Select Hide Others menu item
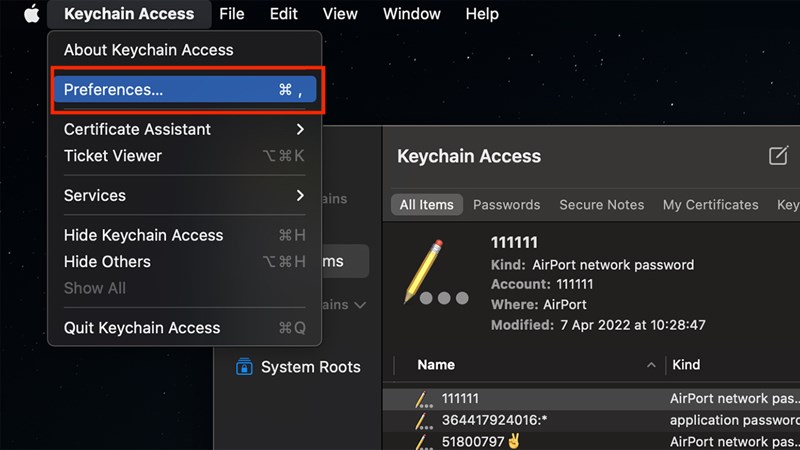The width and height of the screenshot is (800, 450). (185, 262)
